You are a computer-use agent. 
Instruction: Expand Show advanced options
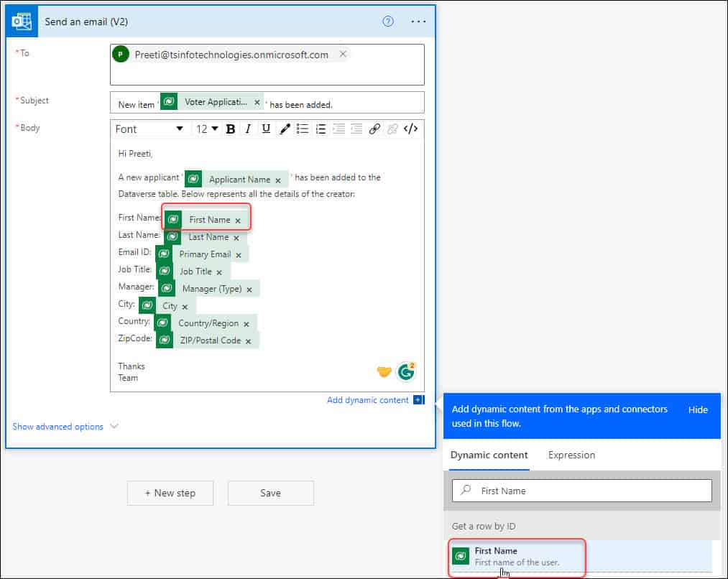coord(65,427)
